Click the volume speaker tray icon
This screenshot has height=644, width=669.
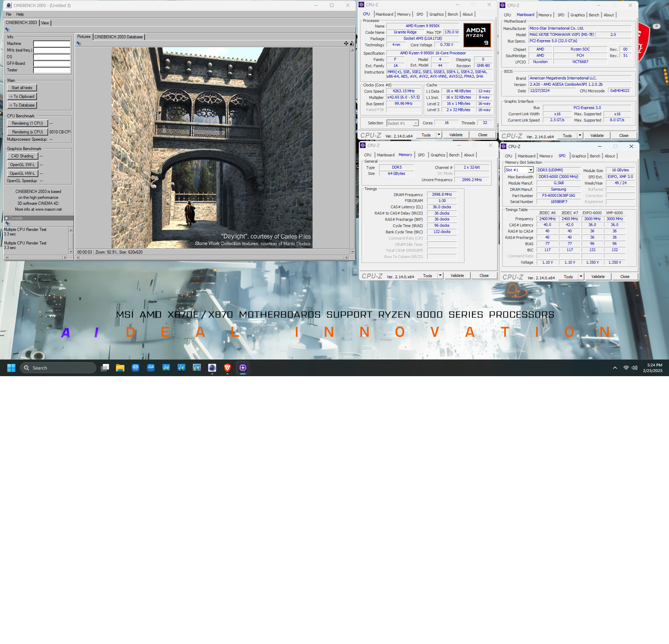(635, 368)
